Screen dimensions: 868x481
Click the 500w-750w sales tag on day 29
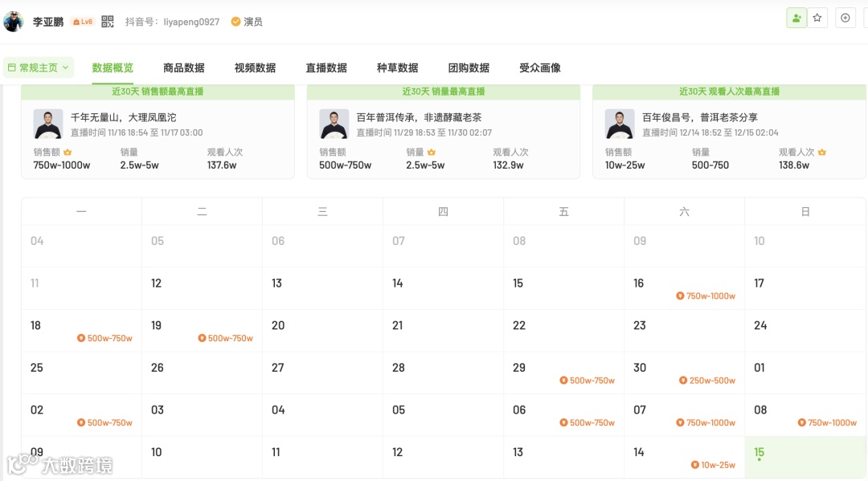pos(588,381)
